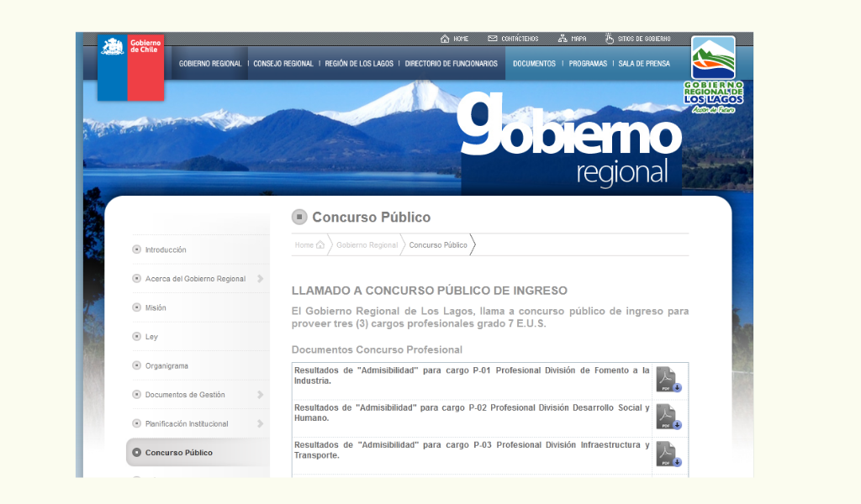861x504 pixels.
Task: Click the breadcrumb Home house icon
Action: [320, 245]
